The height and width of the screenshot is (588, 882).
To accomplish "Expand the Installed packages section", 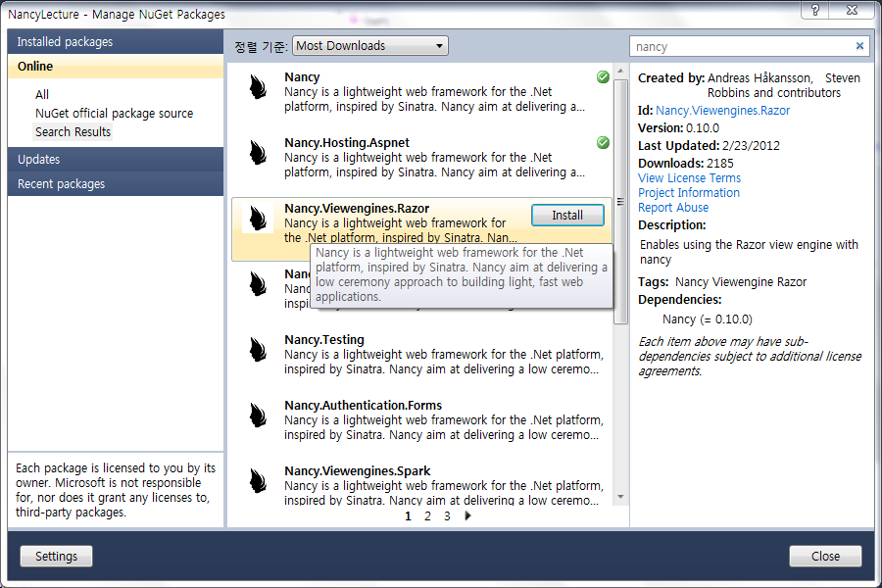I will [x=116, y=41].
